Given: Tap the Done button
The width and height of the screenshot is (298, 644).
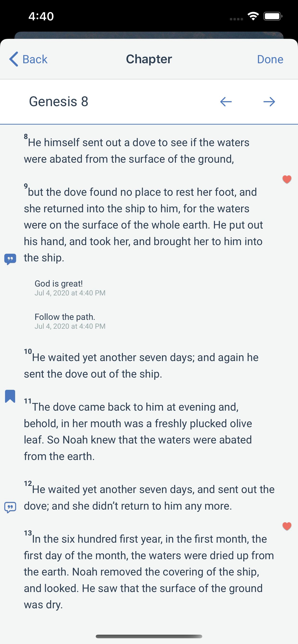Looking at the screenshot, I should click(270, 59).
